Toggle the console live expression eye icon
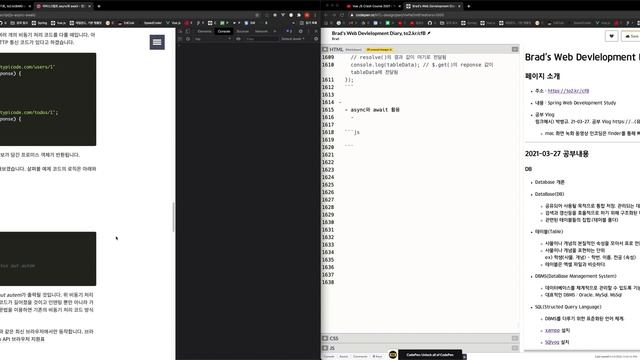 (238, 39)
